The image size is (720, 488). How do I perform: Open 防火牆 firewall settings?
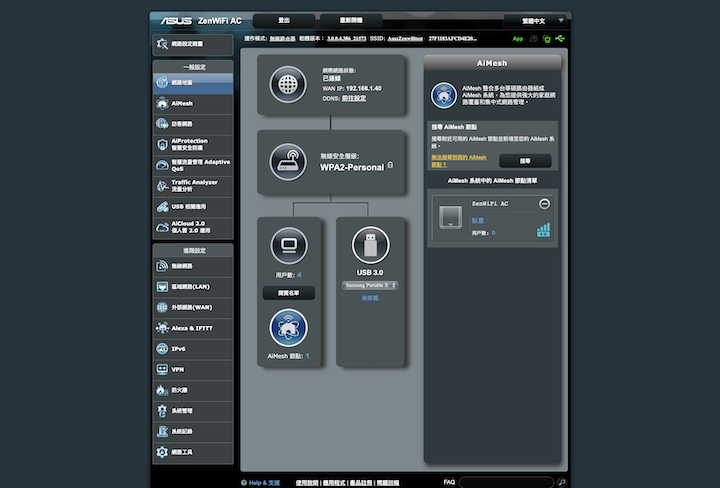[193, 390]
